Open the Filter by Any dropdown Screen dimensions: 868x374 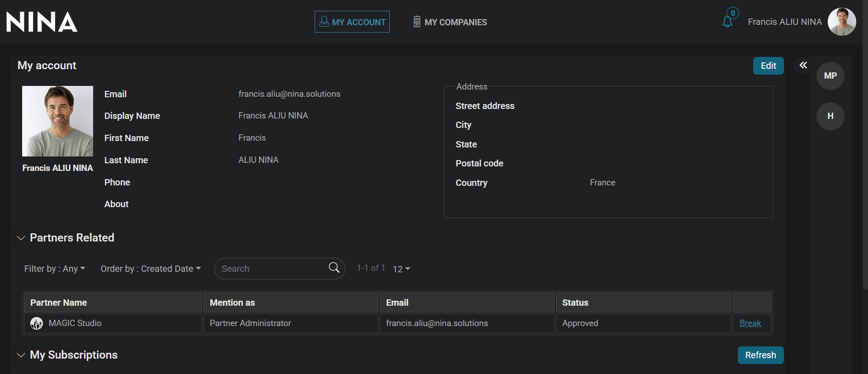click(x=55, y=269)
